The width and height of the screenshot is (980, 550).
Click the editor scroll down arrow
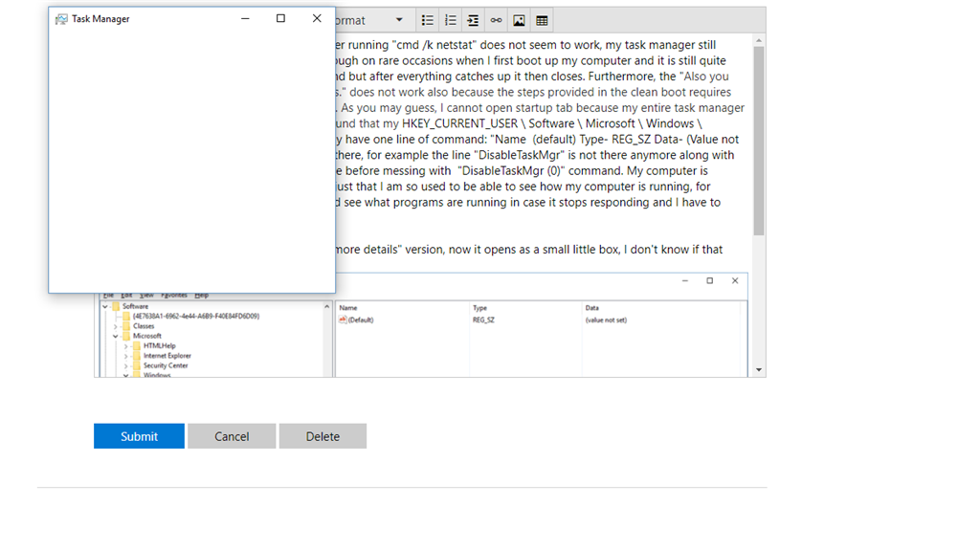click(x=759, y=370)
